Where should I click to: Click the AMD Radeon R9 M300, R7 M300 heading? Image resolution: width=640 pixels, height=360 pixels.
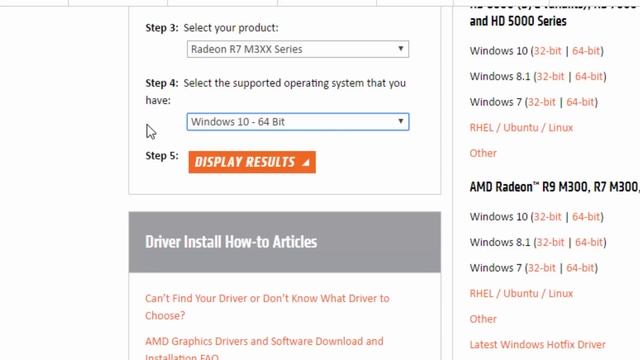tap(555, 187)
